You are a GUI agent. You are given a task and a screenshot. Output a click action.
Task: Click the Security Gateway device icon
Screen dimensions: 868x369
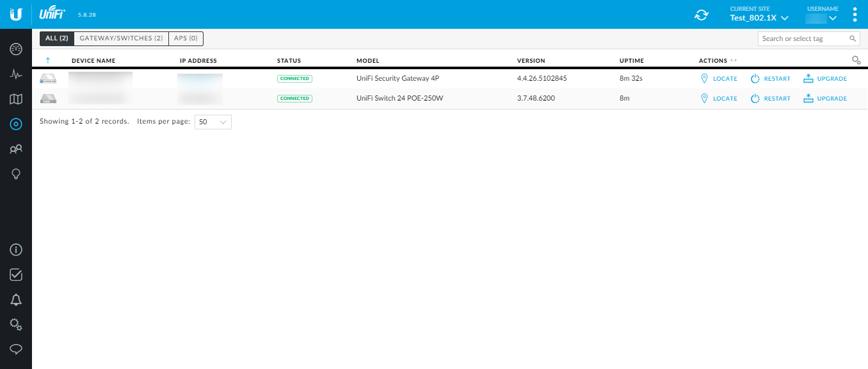pos(48,79)
